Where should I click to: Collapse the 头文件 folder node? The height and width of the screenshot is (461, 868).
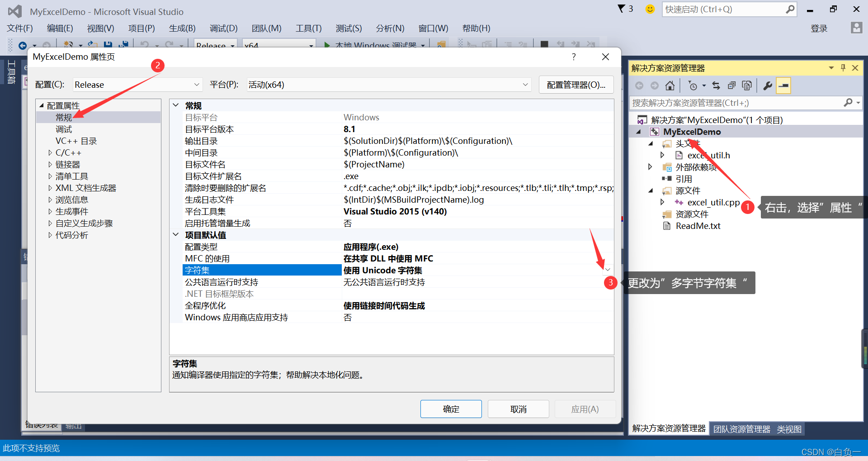[651, 143]
